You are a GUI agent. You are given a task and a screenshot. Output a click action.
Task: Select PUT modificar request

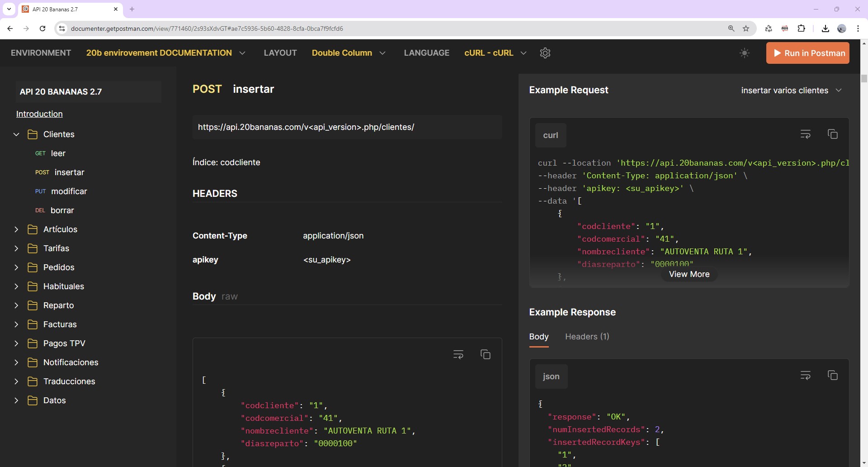tap(61, 191)
